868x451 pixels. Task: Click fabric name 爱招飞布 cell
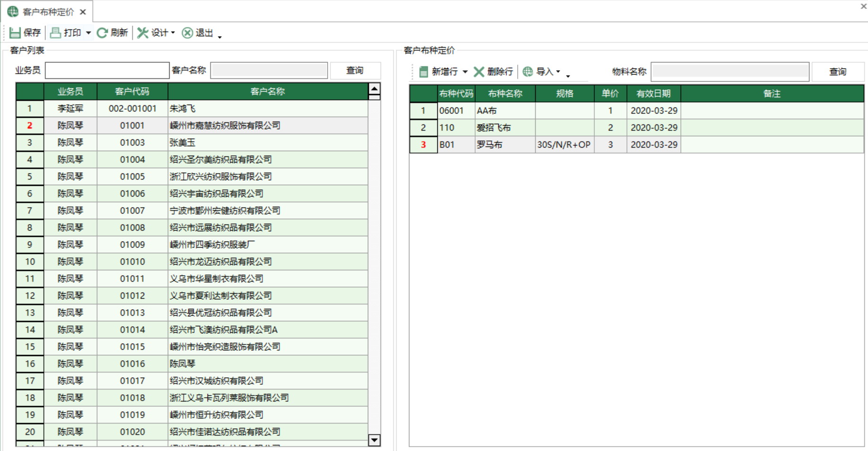[505, 128]
